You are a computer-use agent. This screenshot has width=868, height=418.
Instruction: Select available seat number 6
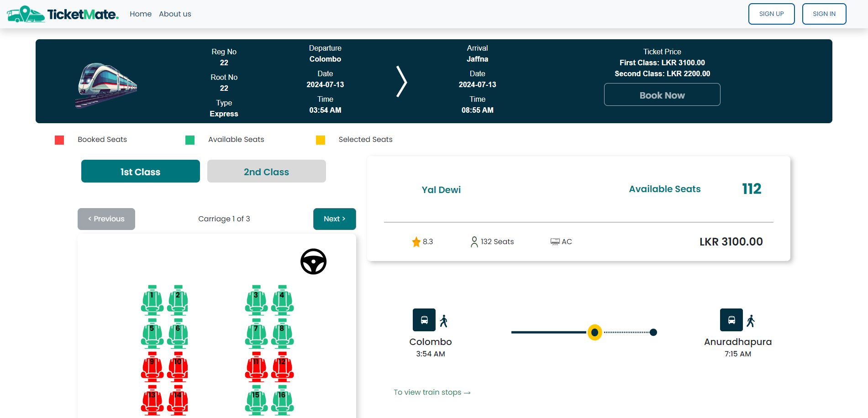coord(178,334)
